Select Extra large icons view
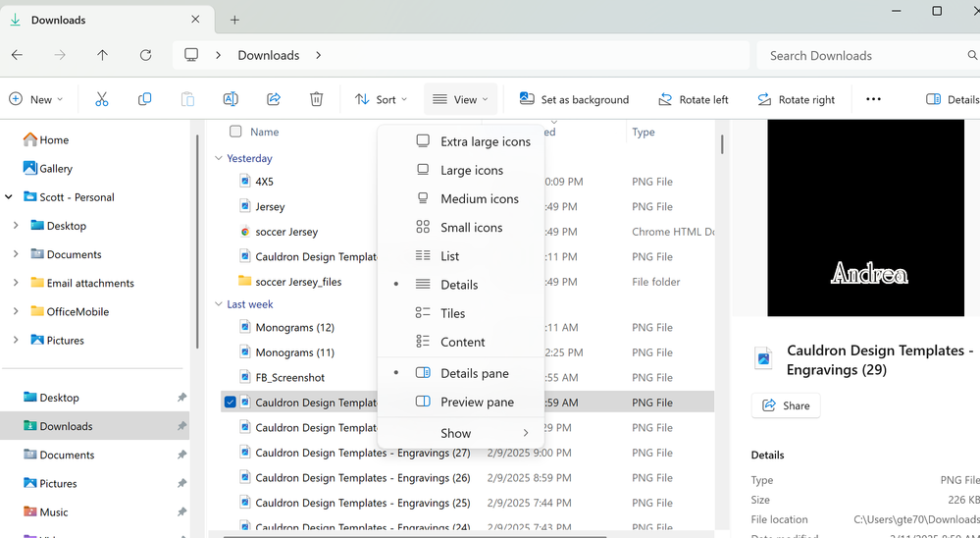 pos(461,141)
